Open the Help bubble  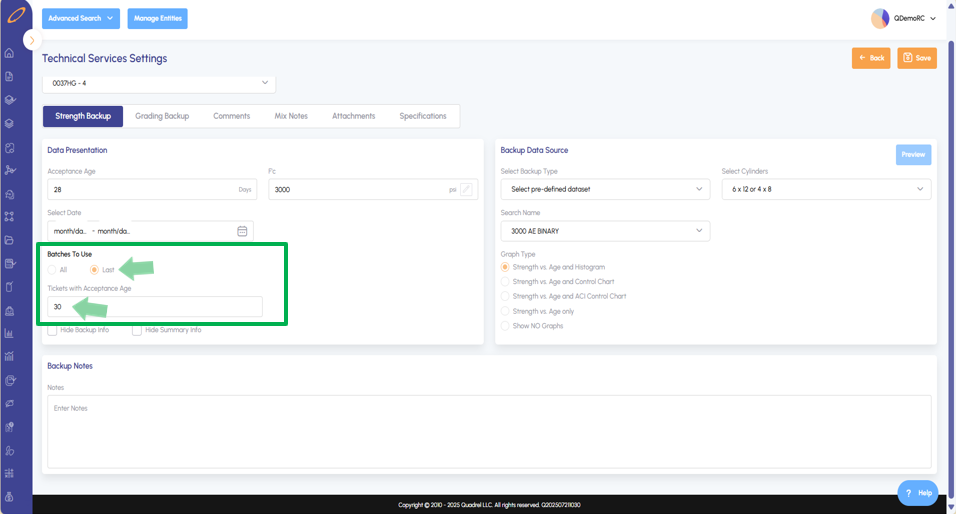pos(918,493)
